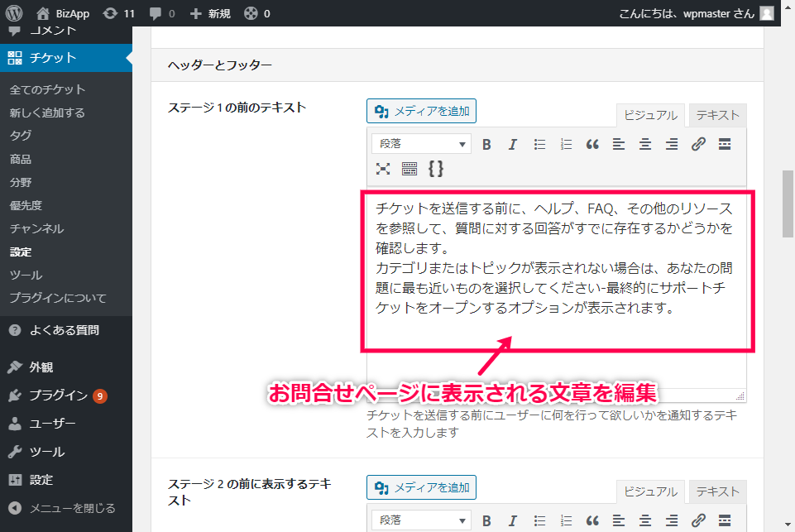Apply blockquote in Stage 1 editor
The width and height of the screenshot is (795, 532).
(x=592, y=145)
